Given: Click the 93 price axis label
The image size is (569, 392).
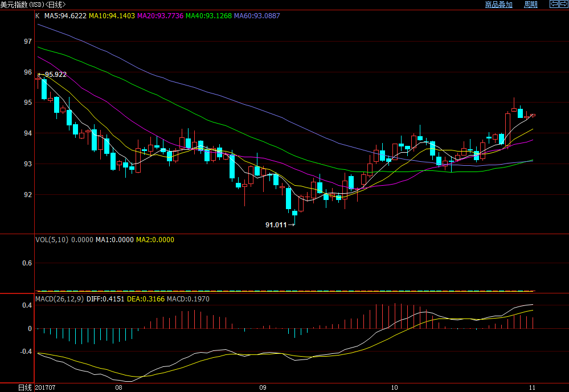Looking at the screenshot, I should pyautogui.click(x=28, y=164).
